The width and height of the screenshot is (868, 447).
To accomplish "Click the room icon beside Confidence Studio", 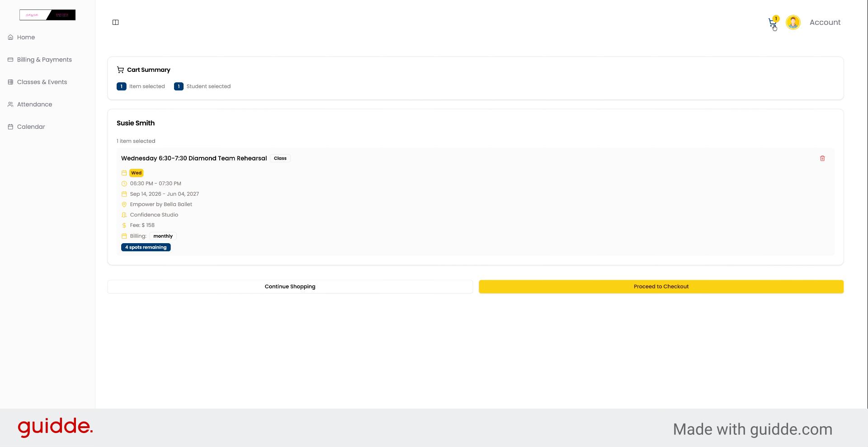I will click(x=124, y=215).
